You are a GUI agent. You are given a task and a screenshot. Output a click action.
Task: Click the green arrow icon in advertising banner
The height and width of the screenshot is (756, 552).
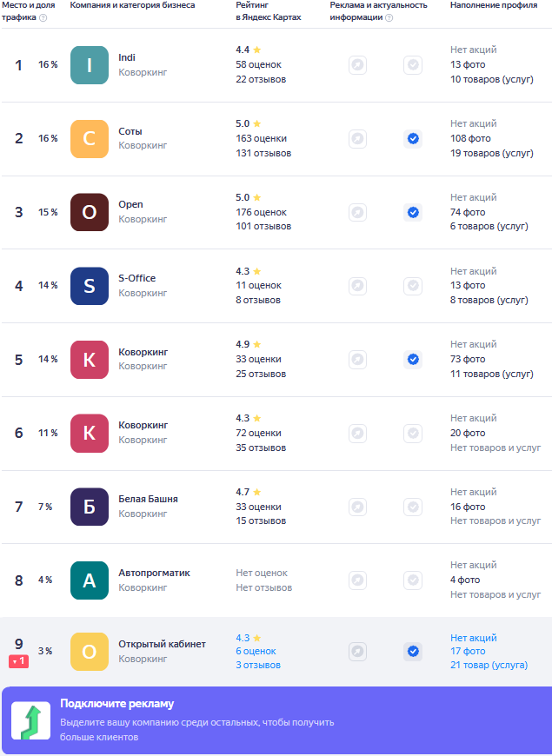point(30,721)
